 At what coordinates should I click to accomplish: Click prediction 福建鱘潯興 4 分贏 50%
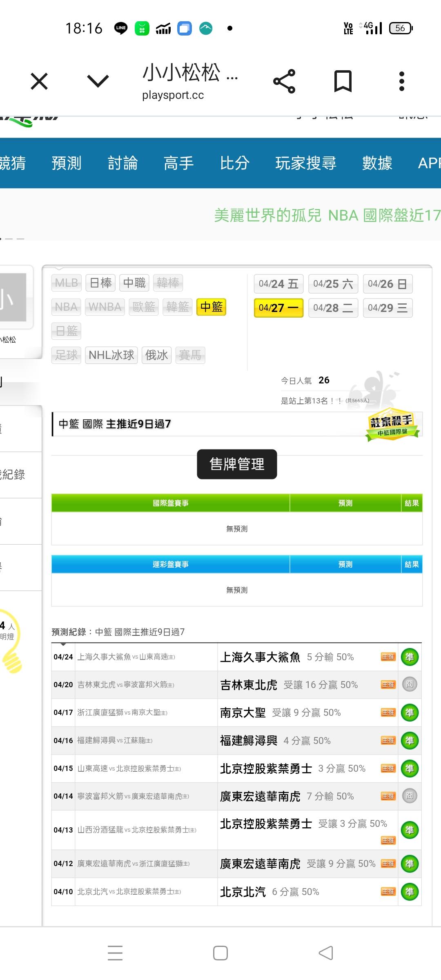click(x=275, y=741)
